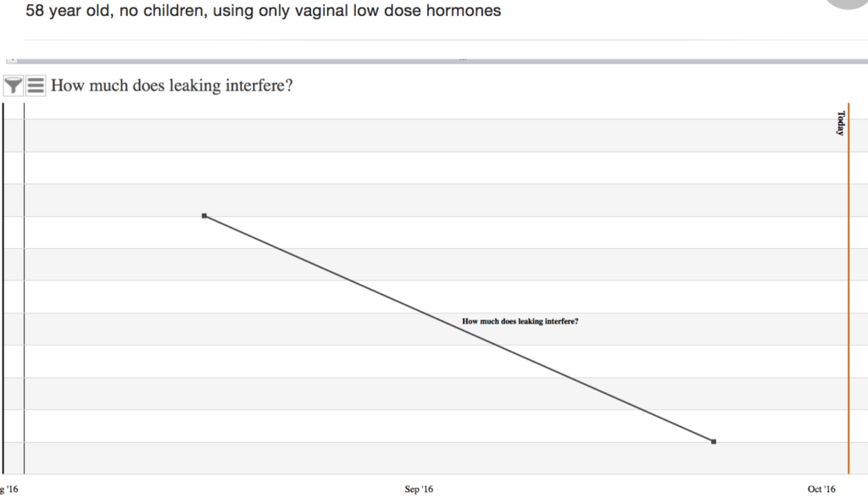
Task: Open the filter funnel icon
Action: coord(14,86)
